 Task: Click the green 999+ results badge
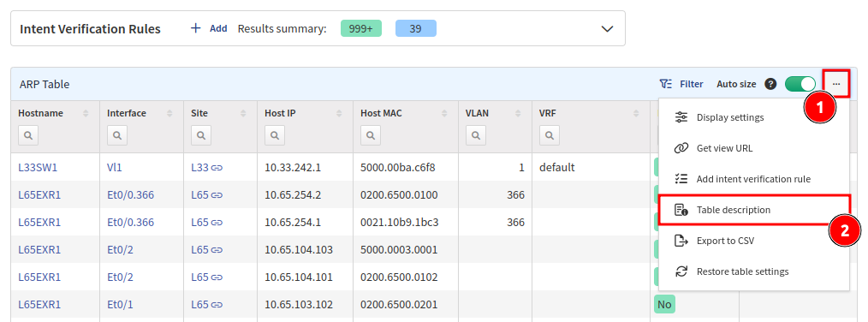pyautogui.click(x=361, y=29)
